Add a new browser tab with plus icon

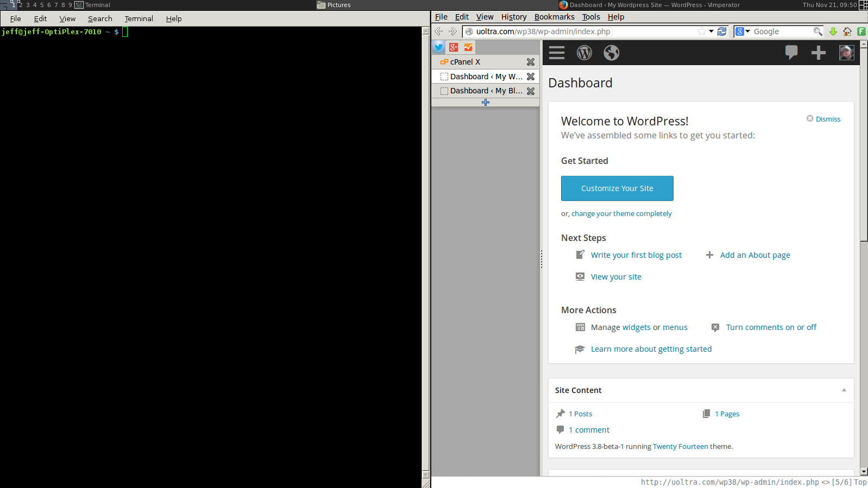[486, 102]
